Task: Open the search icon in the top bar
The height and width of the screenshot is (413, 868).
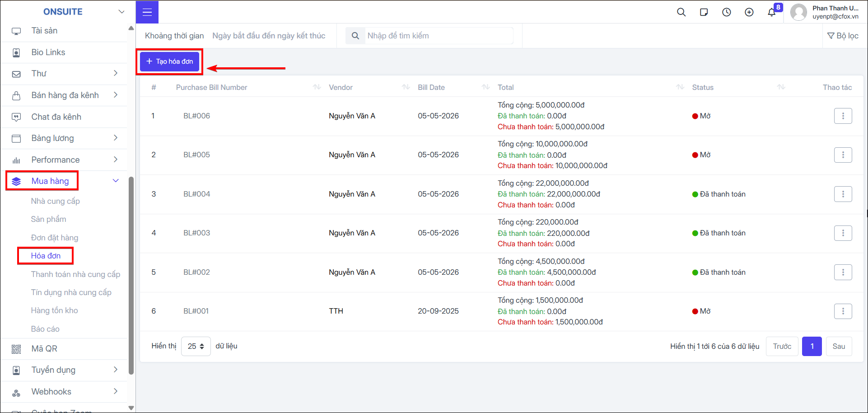Action: [x=681, y=12]
